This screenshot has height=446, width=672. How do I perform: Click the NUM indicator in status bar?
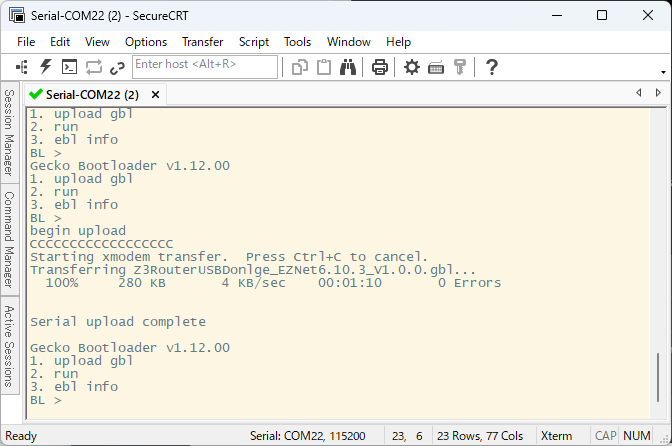coord(637,436)
